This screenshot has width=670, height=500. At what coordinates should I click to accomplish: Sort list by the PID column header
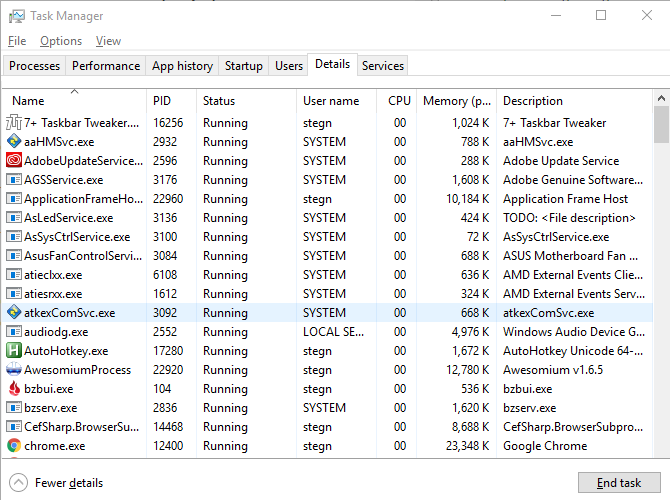(162, 101)
